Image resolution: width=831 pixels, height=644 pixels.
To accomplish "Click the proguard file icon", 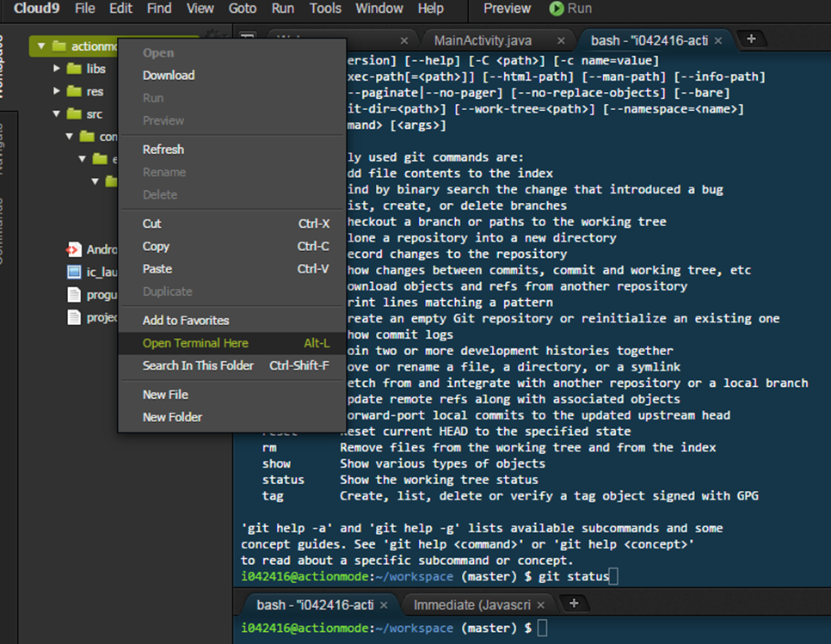I will 74,294.
